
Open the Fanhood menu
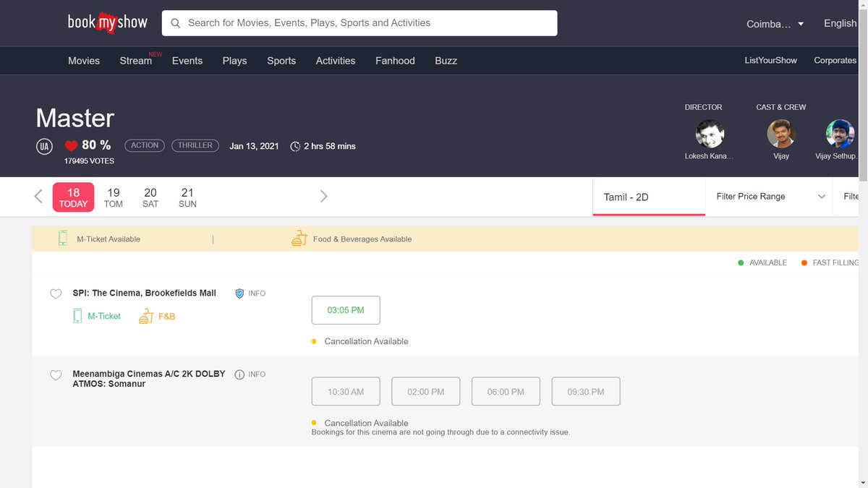click(395, 61)
